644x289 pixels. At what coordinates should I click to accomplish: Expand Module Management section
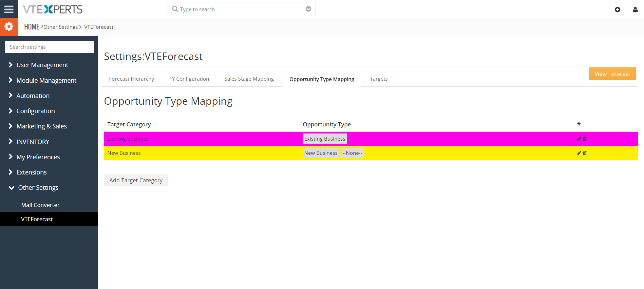pos(46,80)
